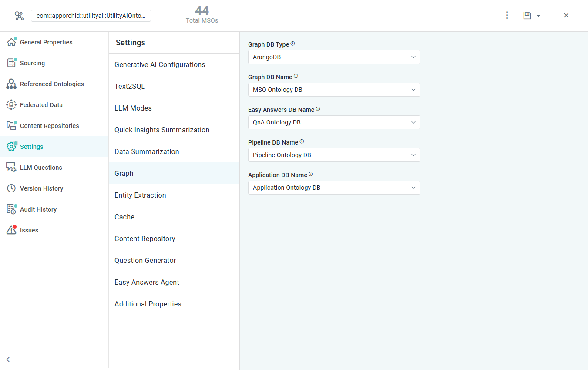Click the Issues warning triangle icon
This screenshot has width=588, height=370.
[x=11, y=230]
